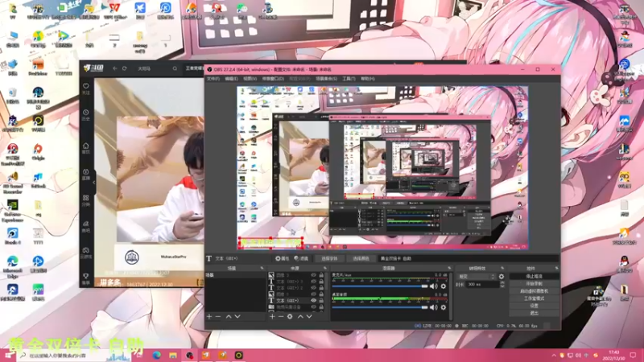Pop out the Scene Transitions dock panel
The height and width of the screenshot is (362, 644).
coord(502,268)
